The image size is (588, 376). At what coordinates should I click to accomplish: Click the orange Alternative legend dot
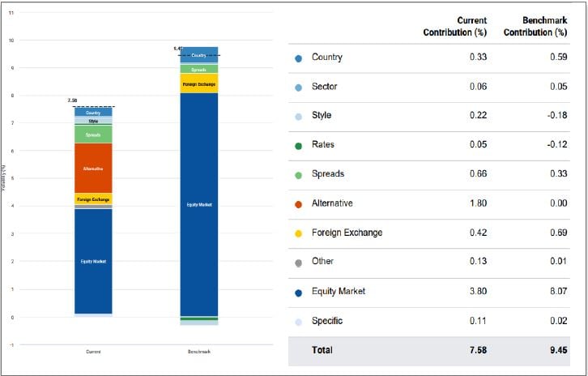[299, 203]
